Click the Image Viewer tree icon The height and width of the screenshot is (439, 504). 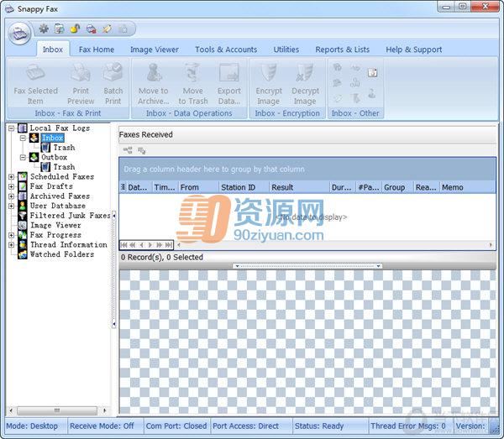[23, 225]
